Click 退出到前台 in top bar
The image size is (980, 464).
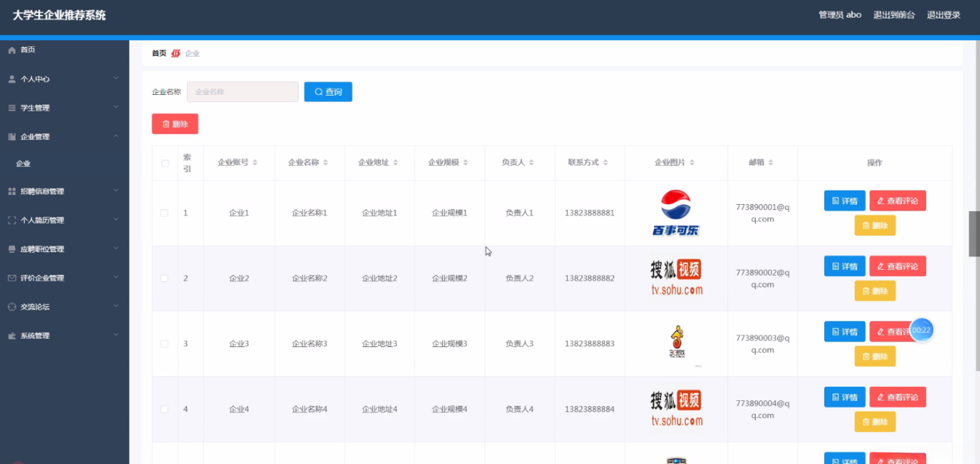click(894, 15)
